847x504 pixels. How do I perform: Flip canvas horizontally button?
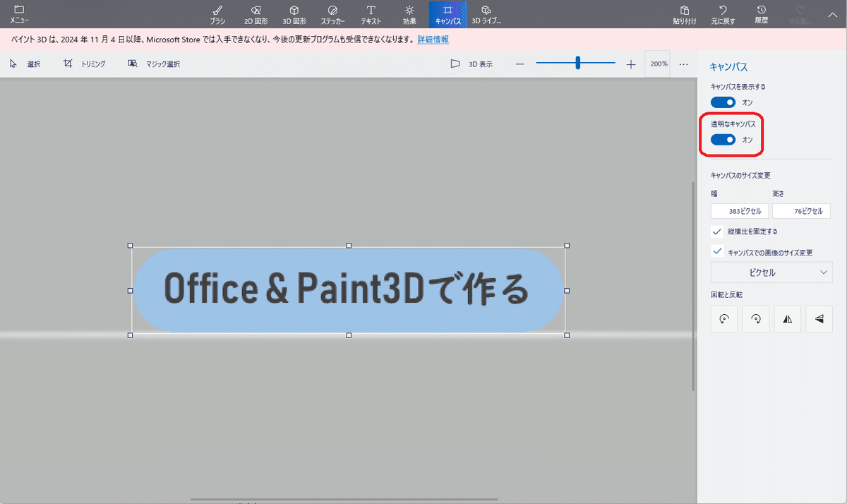pos(787,319)
